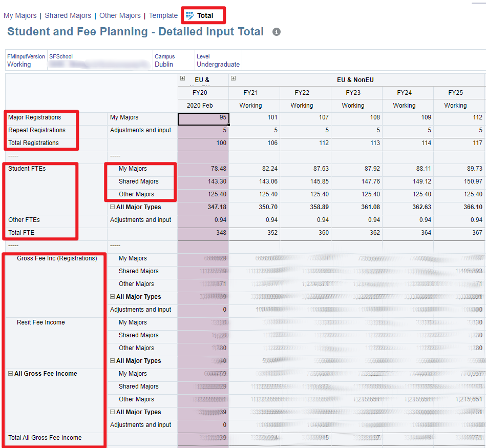
Task: Click the FY23 column header
Action: coord(353,93)
